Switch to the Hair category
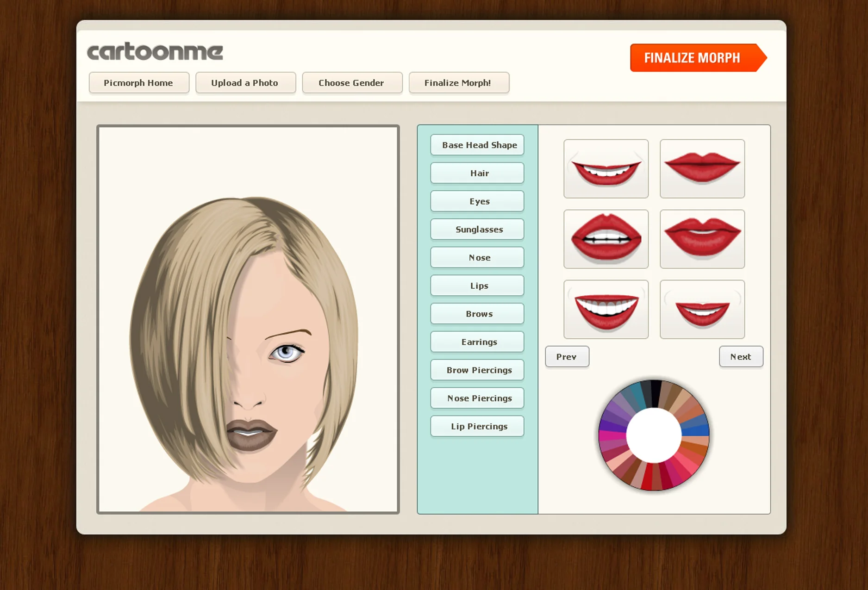The image size is (868, 590). [x=477, y=173]
